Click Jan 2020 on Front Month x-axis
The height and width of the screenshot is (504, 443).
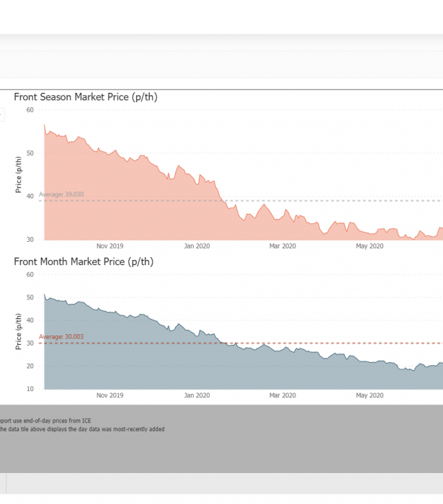196,395
